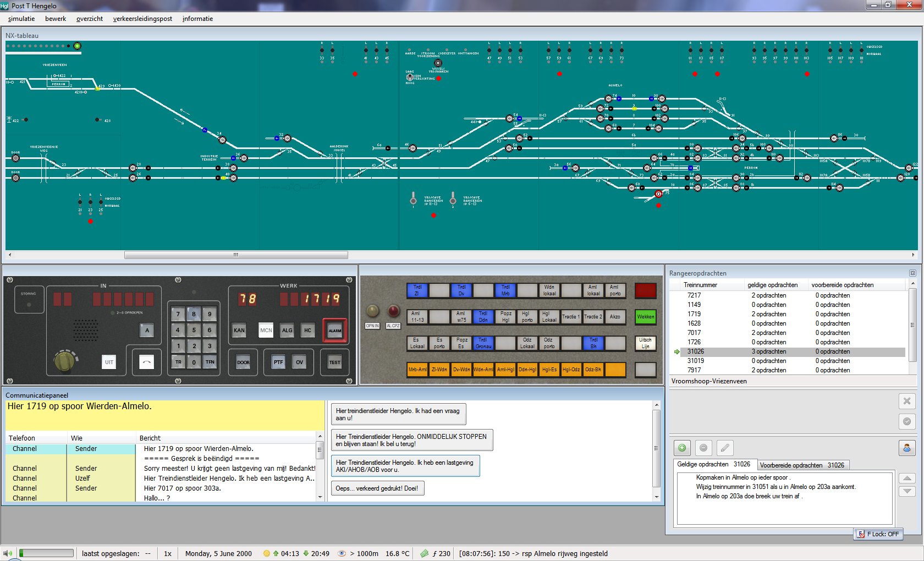The image size is (924, 561).
Task: Turn the volume knob on console
Action: [x=64, y=361]
